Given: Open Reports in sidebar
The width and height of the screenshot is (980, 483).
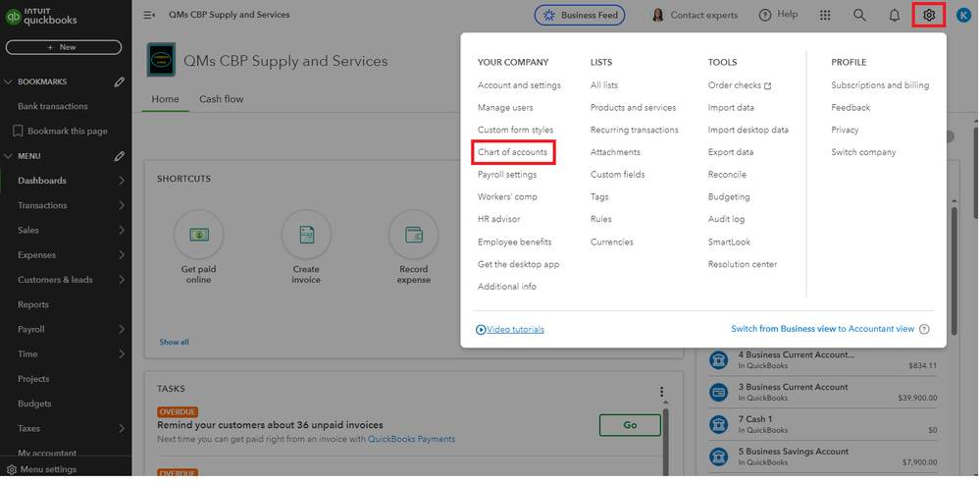Looking at the screenshot, I should pyautogui.click(x=33, y=304).
